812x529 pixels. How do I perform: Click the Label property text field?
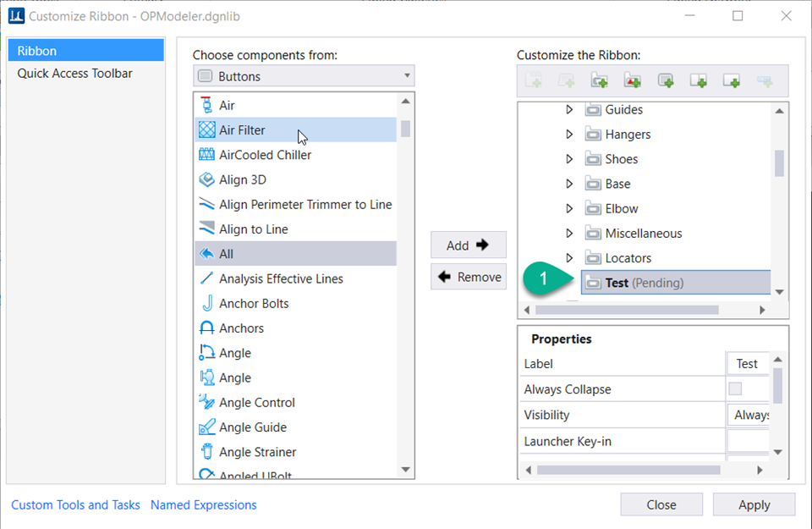click(749, 364)
